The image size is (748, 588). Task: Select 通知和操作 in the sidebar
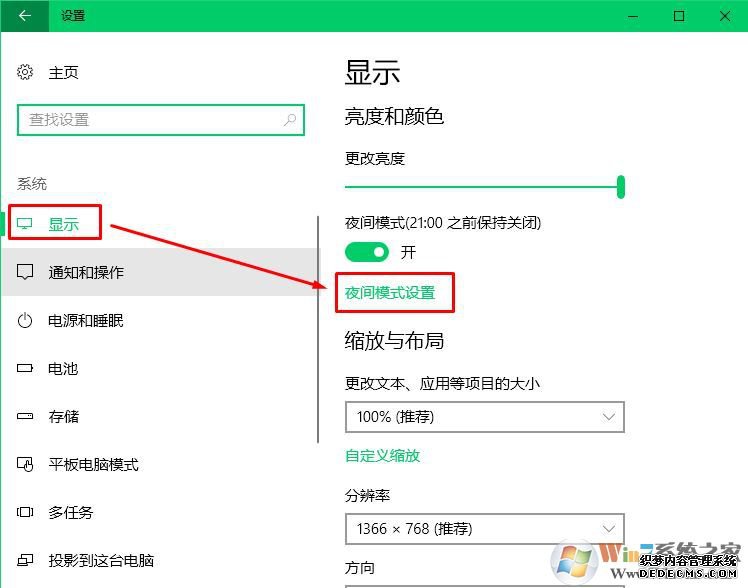tap(160, 272)
